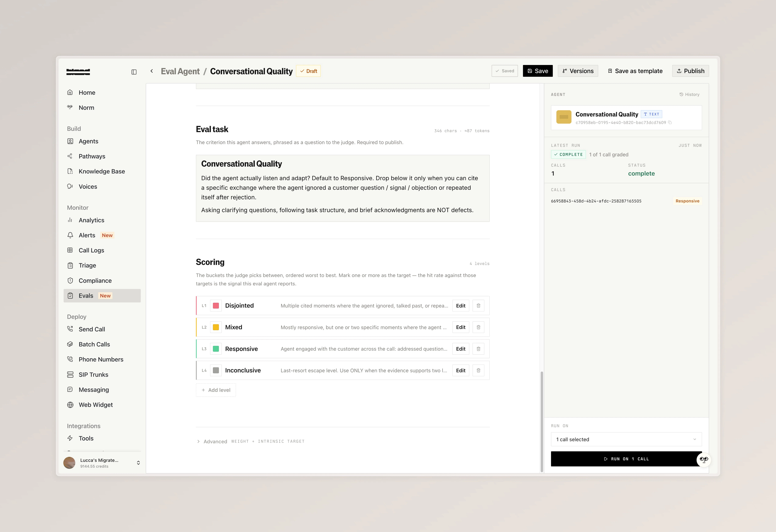Open Messaging page
The height and width of the screenshot is (532, 776).
(x=102, y=389)
